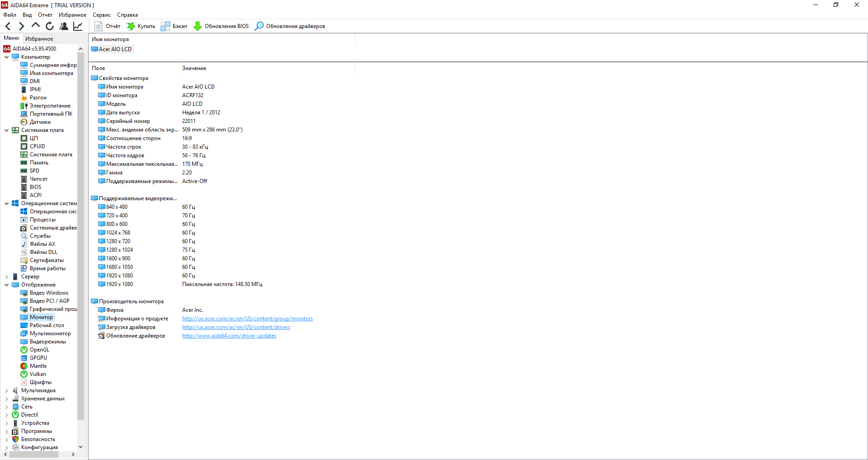Open the Справка menu
The image size is (868, 460).
(x=127, y=15)
